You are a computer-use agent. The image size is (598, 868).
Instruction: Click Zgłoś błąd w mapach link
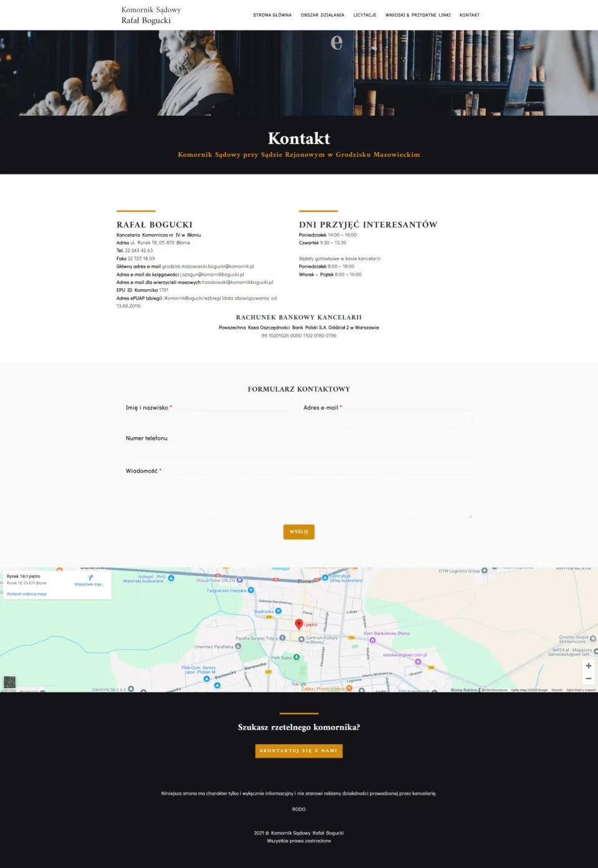pos(581,690)
